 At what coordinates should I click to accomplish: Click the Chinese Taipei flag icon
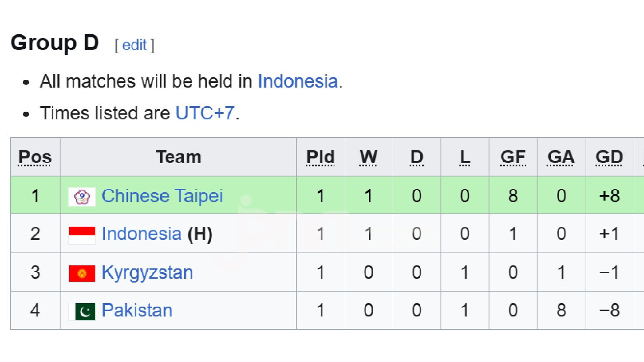click(82, 197)
